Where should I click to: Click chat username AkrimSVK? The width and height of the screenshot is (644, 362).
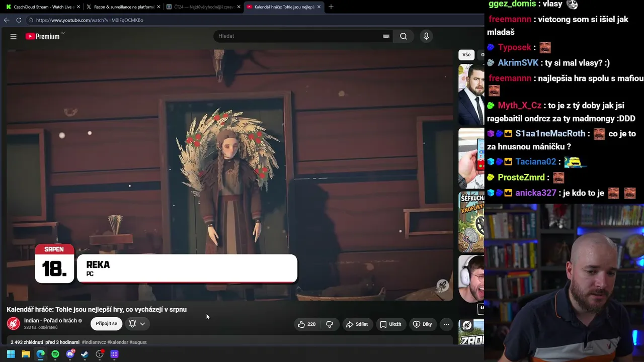(518, 63)
